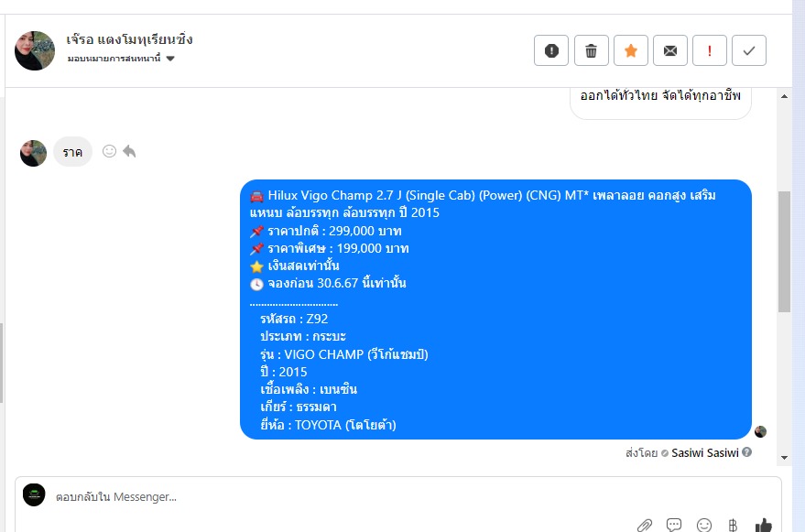Mark conversation unread with envelope icon
Screen dimensions: 805x532
(x=670, y=50)
